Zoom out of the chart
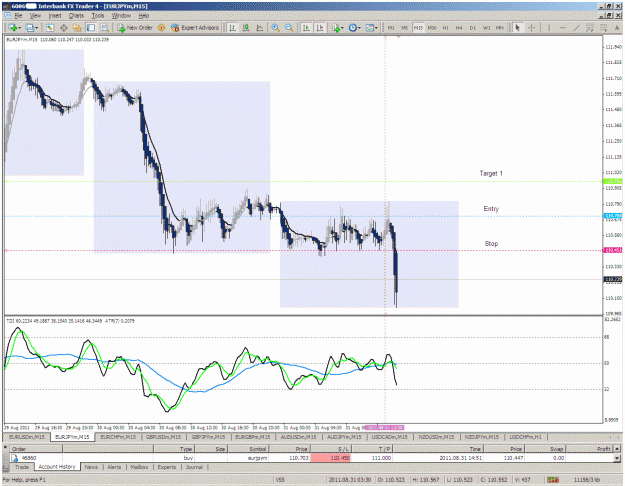The image size is (625, 486). 289,28
